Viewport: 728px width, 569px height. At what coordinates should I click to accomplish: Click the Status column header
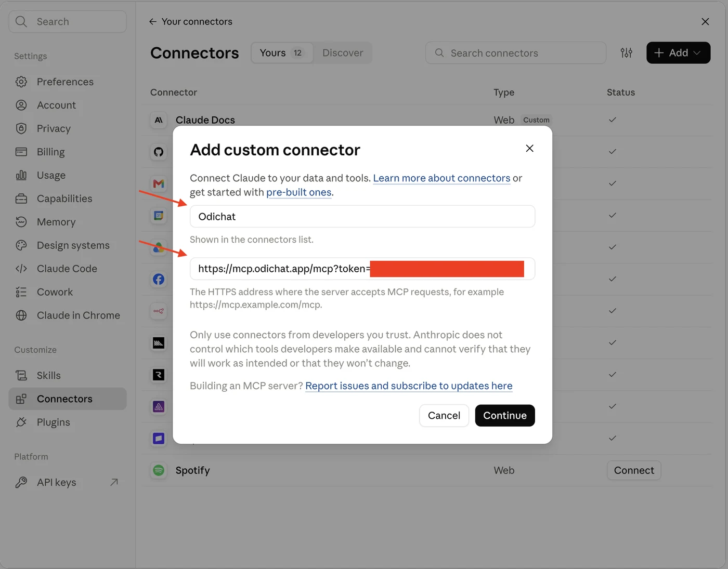pyautogui.click(x=621, y=92)
